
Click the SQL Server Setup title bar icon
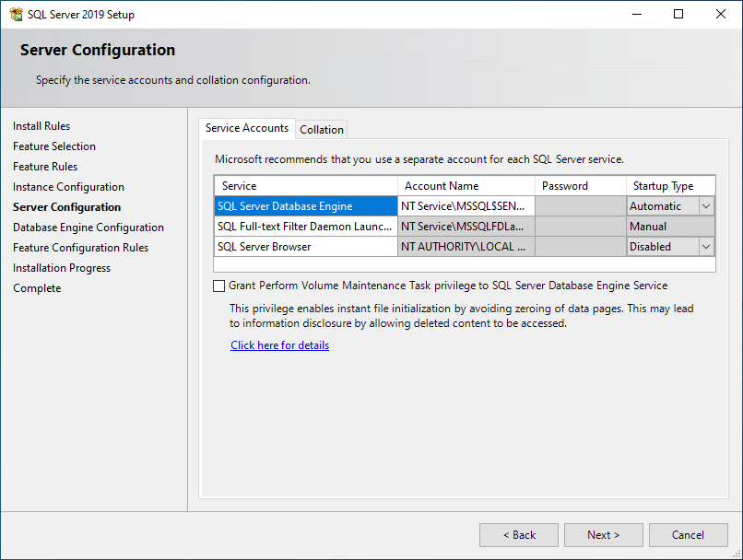coord(15,14)
